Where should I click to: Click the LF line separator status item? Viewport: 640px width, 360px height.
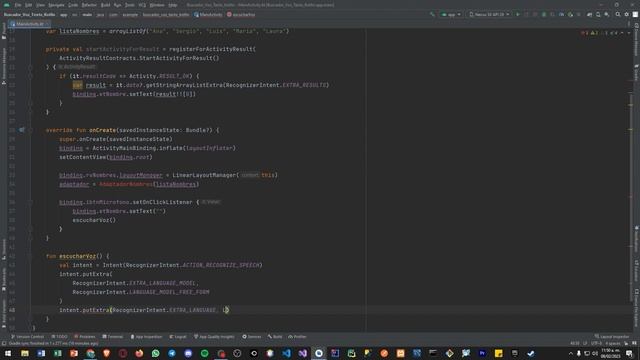pos(585,344)
